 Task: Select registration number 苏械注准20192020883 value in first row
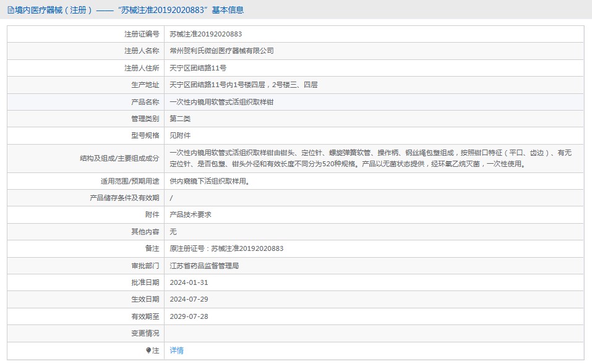click(x=205, y=34)
